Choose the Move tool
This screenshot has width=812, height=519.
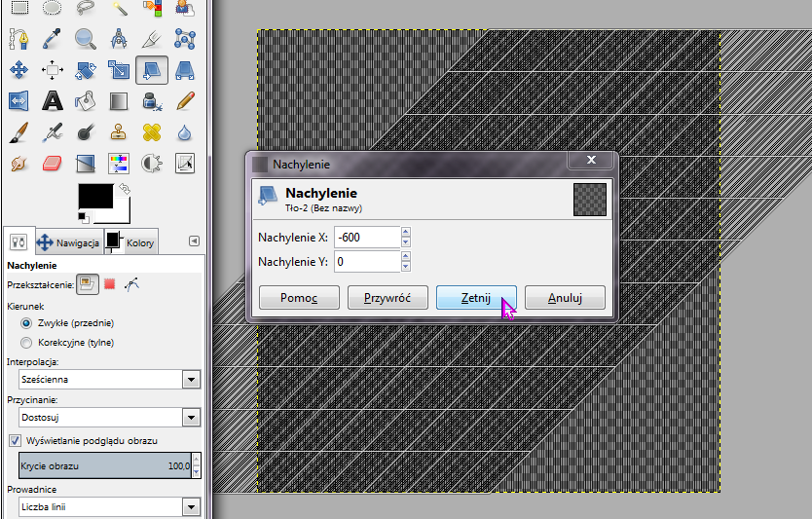pyautogui.click(x=19, y=70)
